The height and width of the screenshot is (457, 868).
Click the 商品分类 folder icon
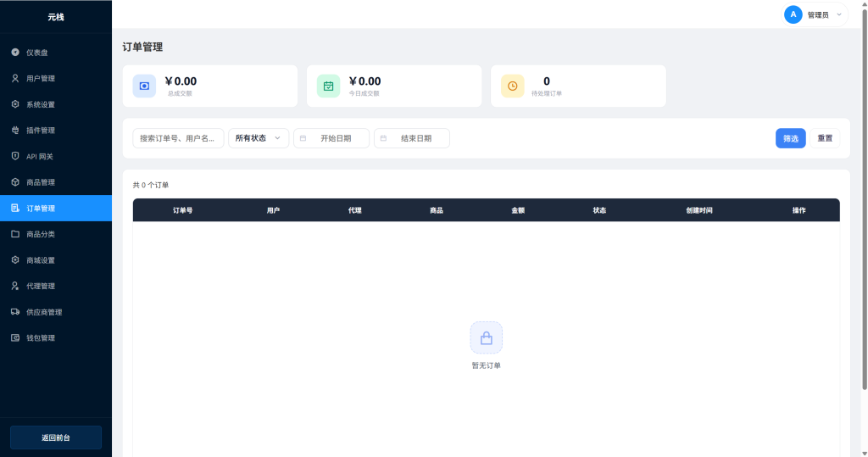(x=15, y=234)
